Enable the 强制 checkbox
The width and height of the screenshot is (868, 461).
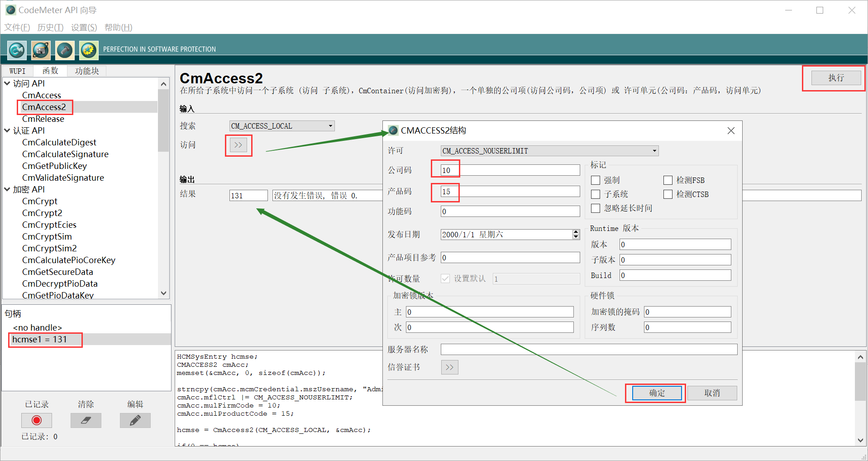(x=596, y=180)
